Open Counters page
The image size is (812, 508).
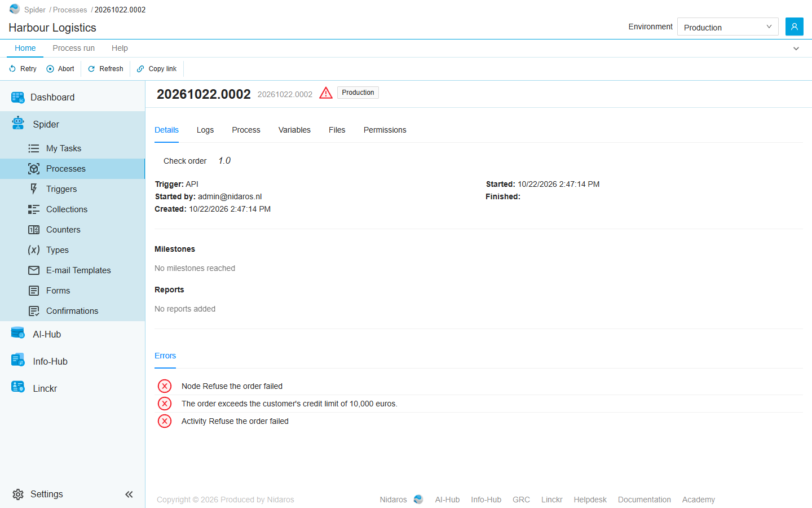(72, 230)
